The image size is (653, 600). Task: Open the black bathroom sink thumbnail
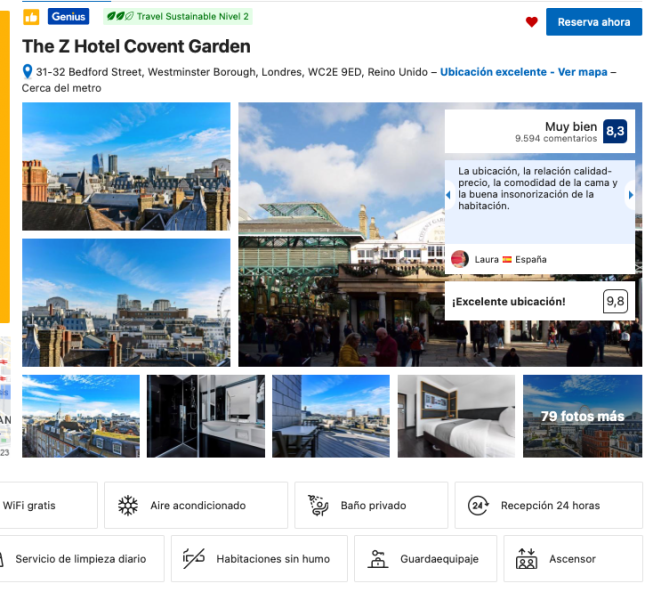point(206,416)
